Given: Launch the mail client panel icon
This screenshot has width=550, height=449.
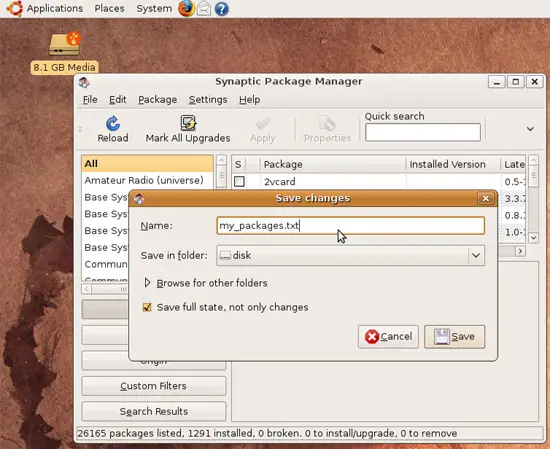Looking at the screenshot, I should pos(204,8).
